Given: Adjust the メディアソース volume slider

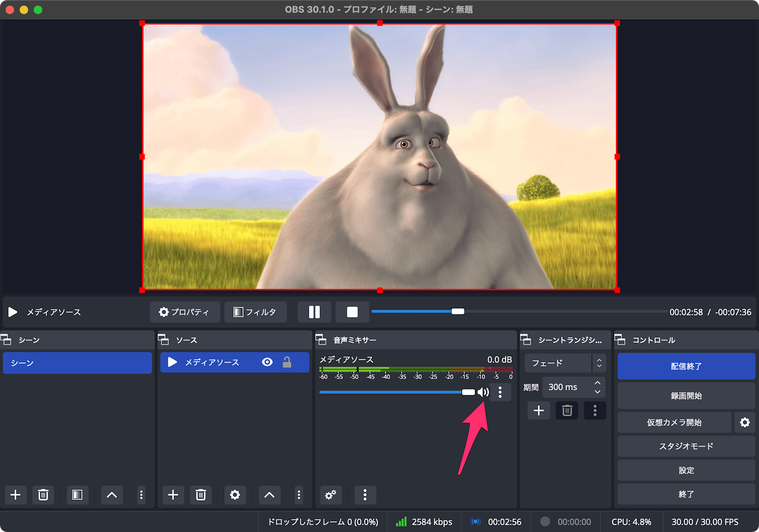Looking at the screenshot, I should point(397,392).
